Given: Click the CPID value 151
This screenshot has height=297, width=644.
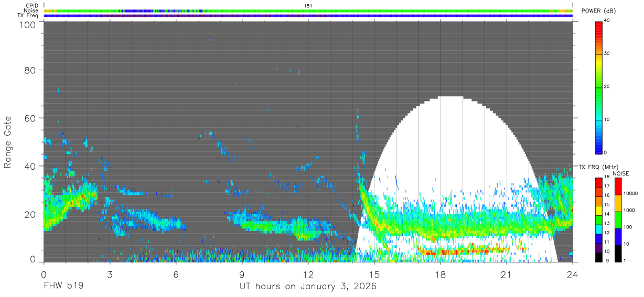Looking at the screenshot, I should (308, 5).
